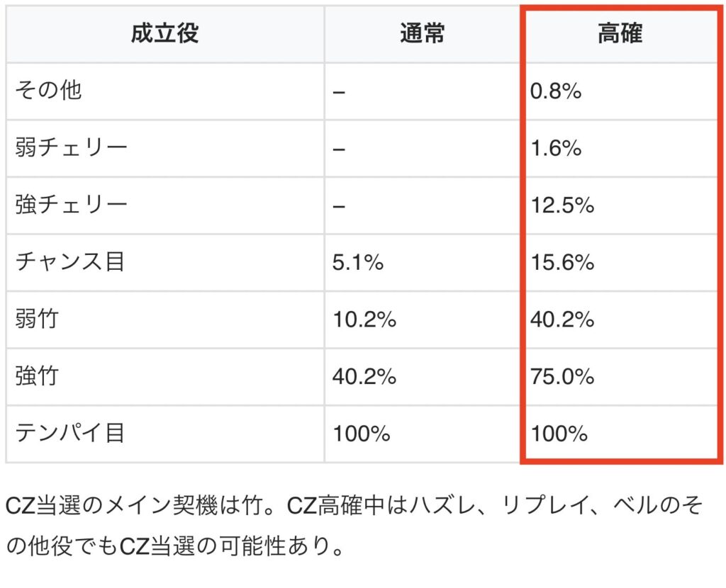Select the 1.6% value cell

coord(555,149)
